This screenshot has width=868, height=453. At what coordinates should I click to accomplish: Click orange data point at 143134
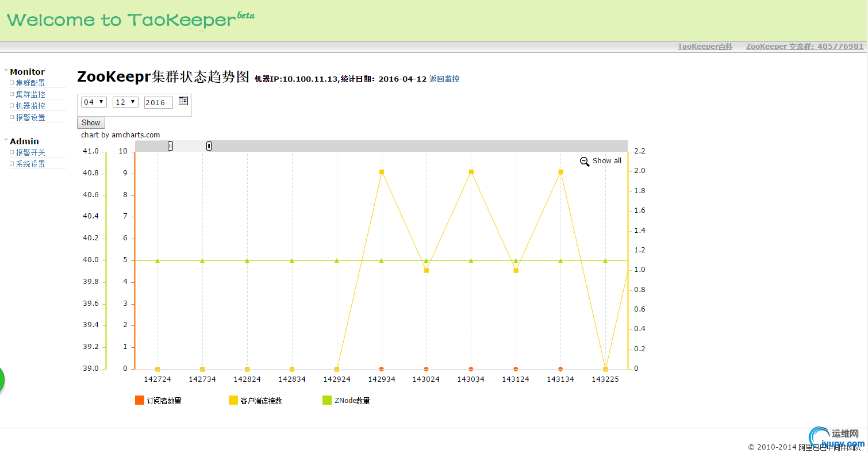click(561, 368)
